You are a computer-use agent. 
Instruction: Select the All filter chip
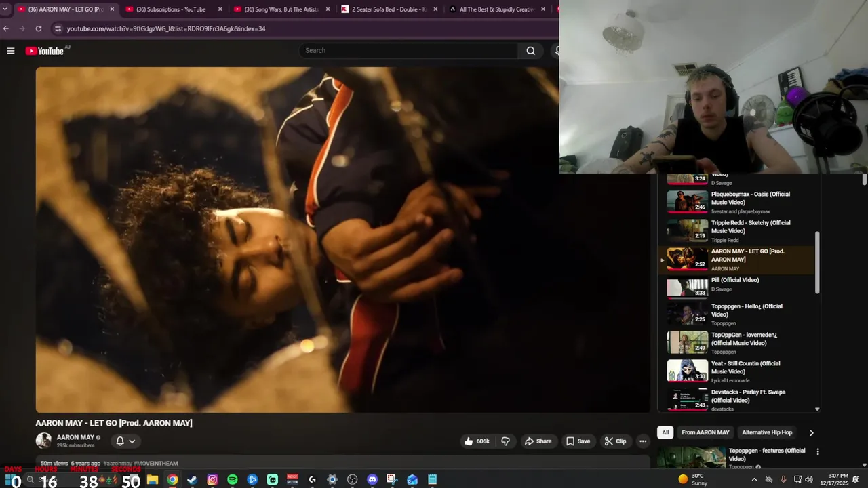tap(665, 432)
